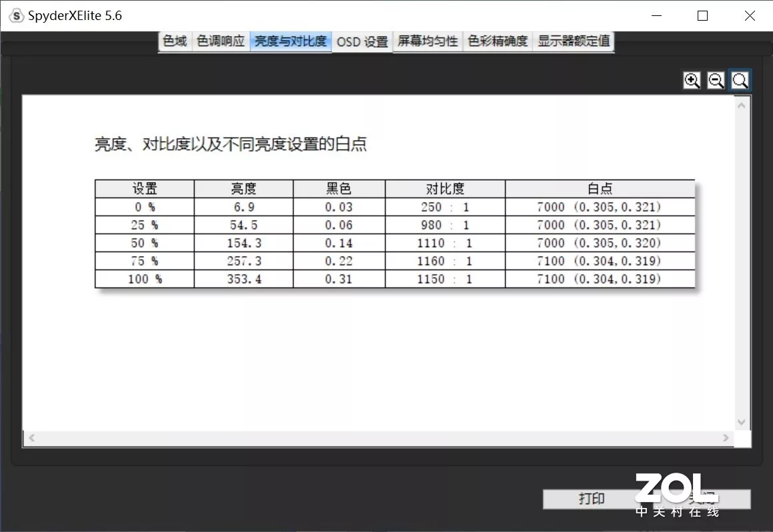The height and width of the screenshot is (532, 773).
Task: Open the 色彩精确度 tab
Action: point(498,41)
